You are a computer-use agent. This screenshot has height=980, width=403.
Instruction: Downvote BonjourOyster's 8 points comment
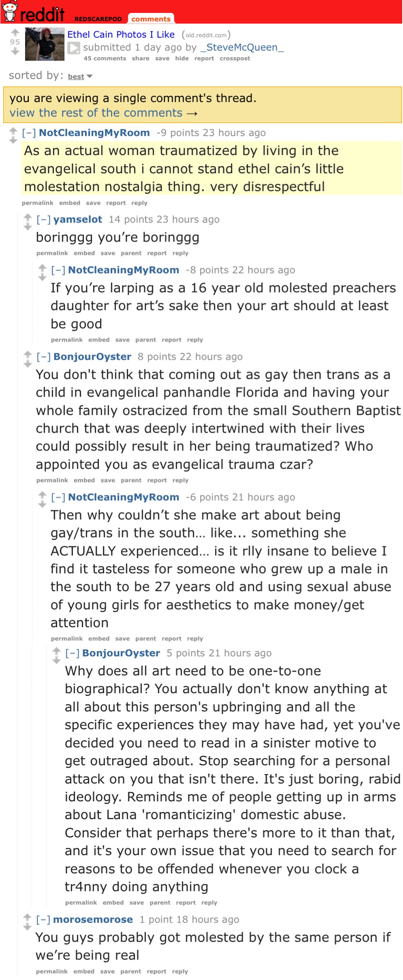click(28, 365)
